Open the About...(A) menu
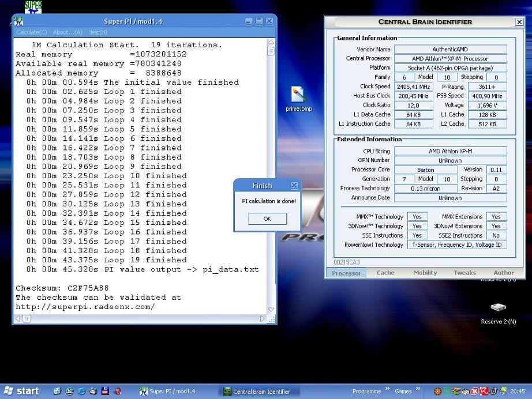This screenshot has width=532, height=399. (68, 32)
